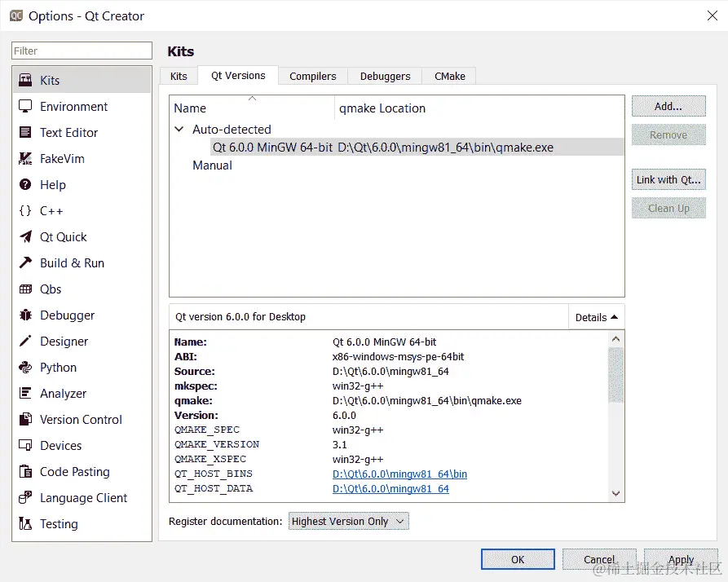Confirm with the OK button

(518, 559)
